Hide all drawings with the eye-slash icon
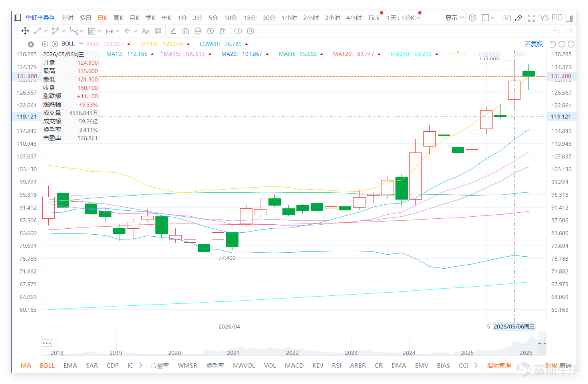 211,31
